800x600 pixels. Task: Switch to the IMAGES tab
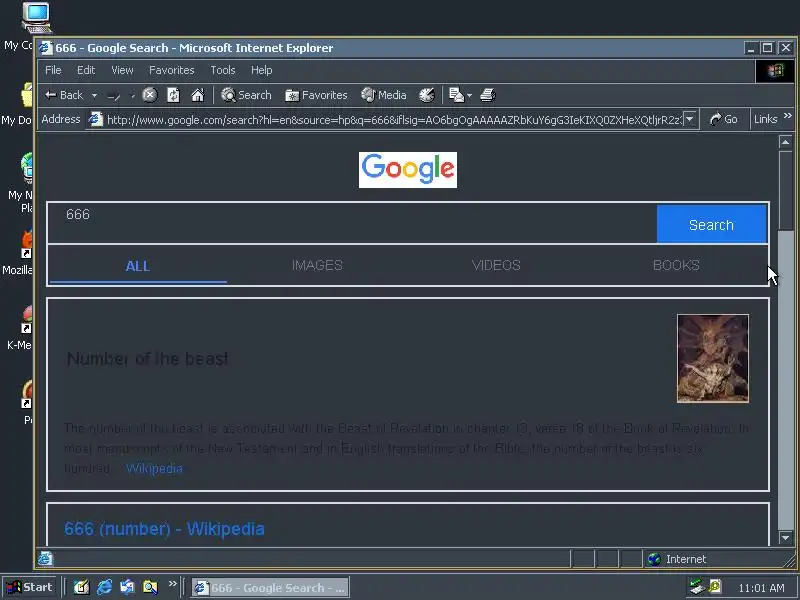[317, 265]
